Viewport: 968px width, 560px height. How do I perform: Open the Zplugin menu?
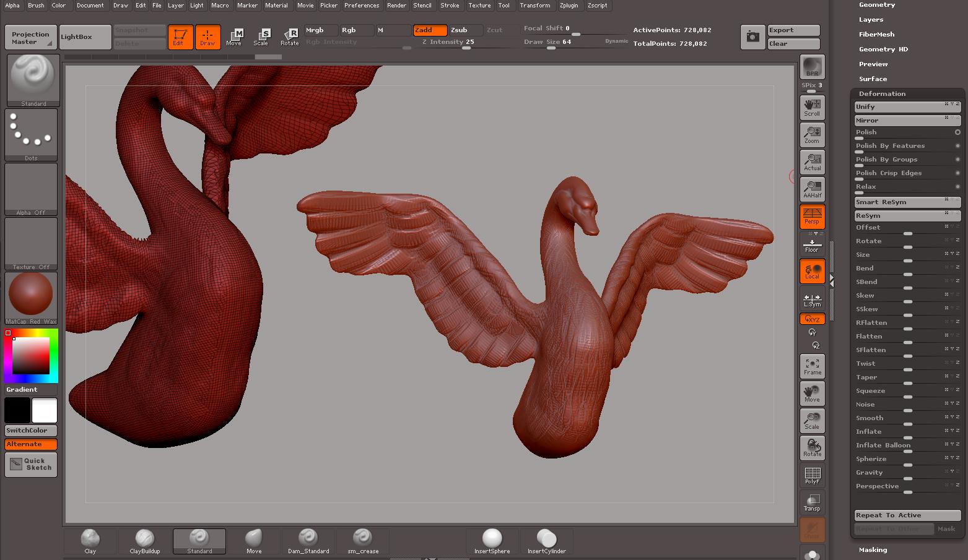coord(568,6)
